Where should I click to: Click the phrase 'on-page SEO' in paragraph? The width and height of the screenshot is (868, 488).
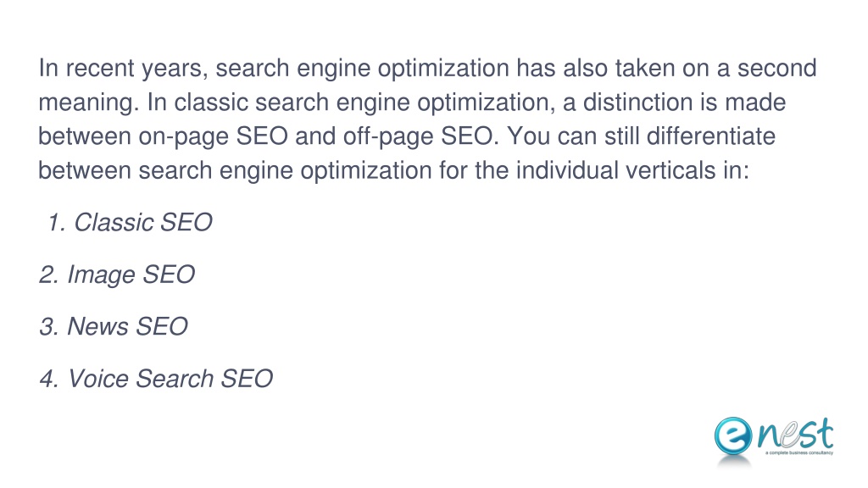point(213,136)
